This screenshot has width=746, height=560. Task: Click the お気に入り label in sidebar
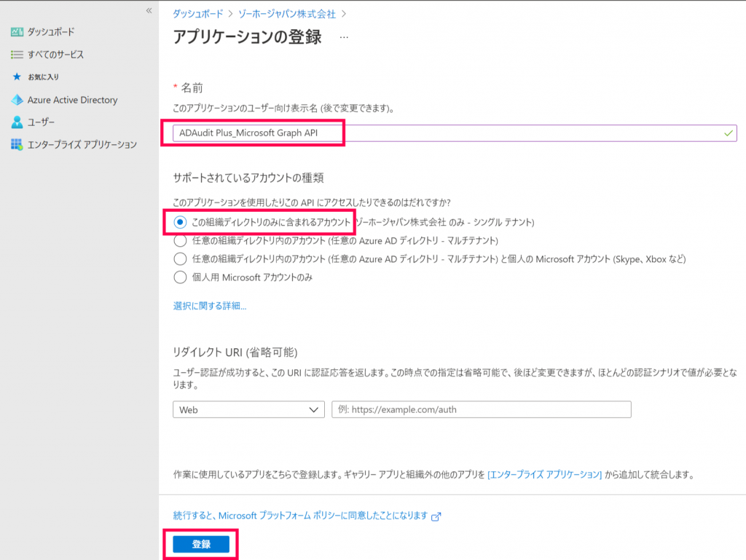tap(43, 77)
